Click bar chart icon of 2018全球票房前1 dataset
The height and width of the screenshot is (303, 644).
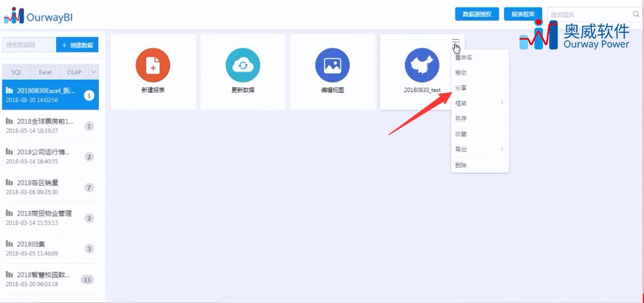pyautogui.click(x=10, y=121)
